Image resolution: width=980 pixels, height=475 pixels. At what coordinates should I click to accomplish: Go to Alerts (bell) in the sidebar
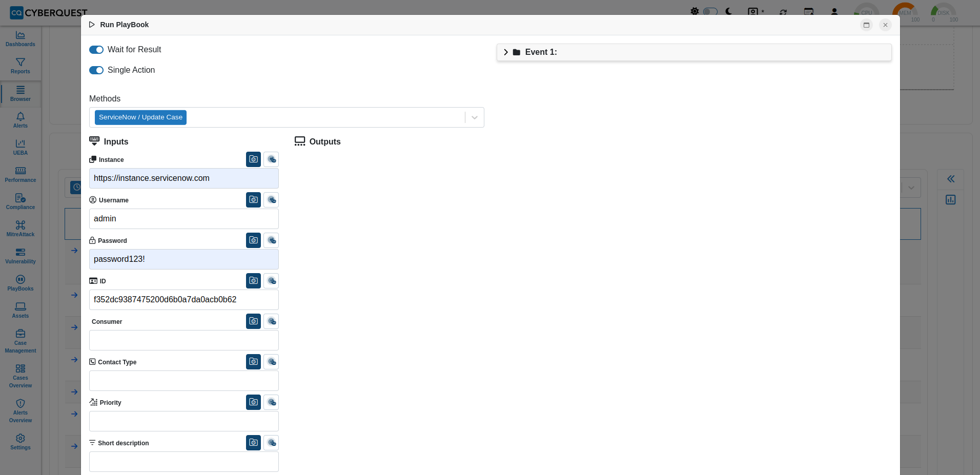(x=21, y=120)
